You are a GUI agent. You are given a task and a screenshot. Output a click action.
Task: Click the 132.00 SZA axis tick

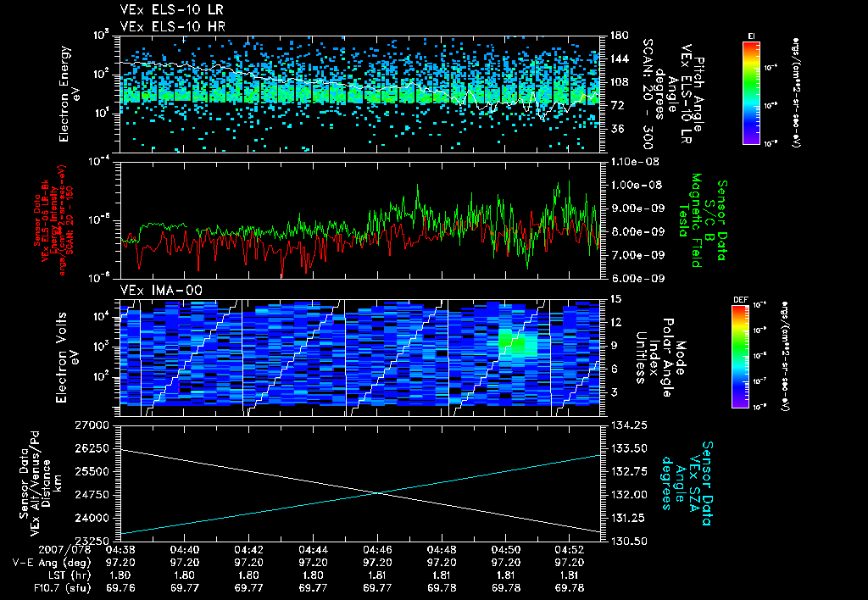[629, 495]
